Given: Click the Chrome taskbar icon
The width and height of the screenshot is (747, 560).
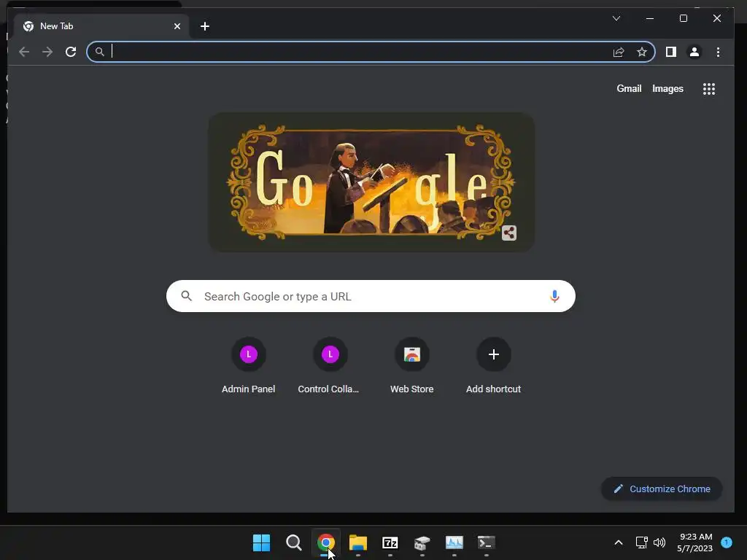Looking at the screenshot, I should (326, 542).
